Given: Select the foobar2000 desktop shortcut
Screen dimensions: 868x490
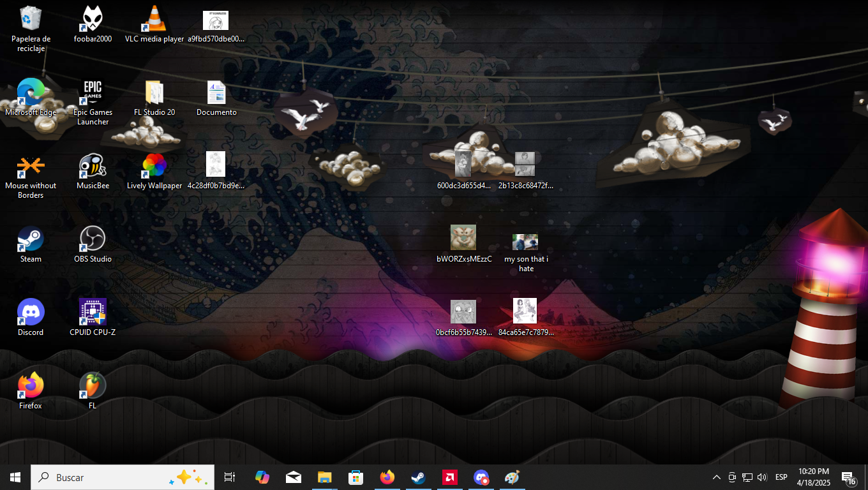Looking at the screenshot, I should (93, 24).
